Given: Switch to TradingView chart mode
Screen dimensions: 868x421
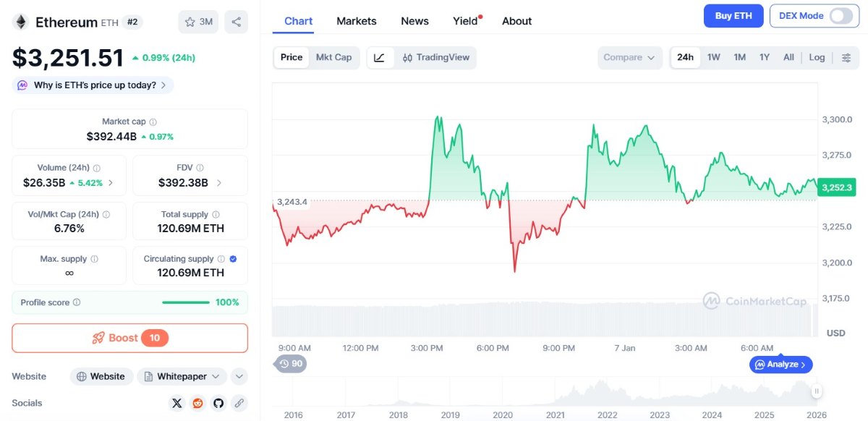Looking at the screenshot, I should pyautogui.click(x=435, y=58).
